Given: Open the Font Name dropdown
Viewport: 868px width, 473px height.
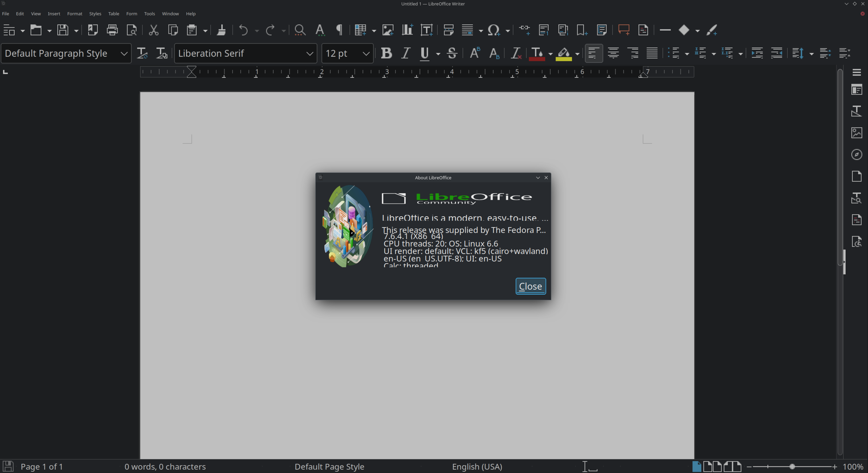Looking at the screenshot, I should pyautogui.click(x=309, y=54).
